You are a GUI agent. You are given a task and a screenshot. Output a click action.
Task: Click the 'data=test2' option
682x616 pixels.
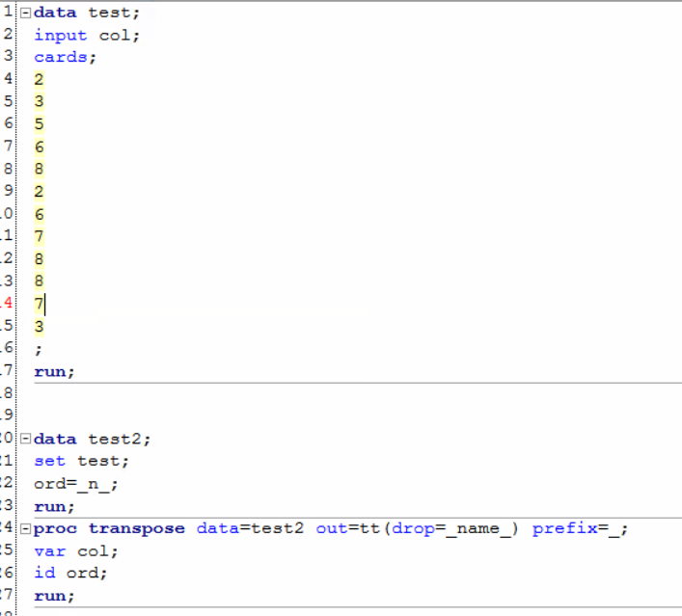250,528
